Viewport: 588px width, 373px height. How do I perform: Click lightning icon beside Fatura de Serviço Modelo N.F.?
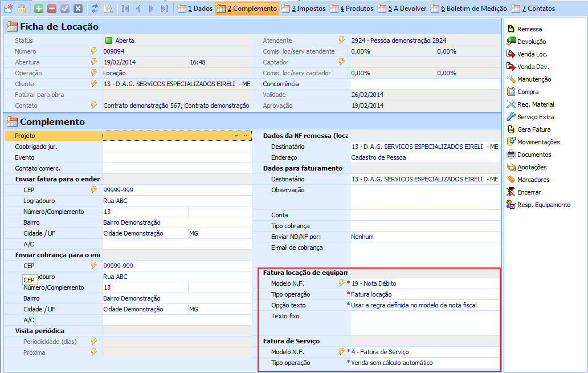pyautogui.click(x=342, y=351)
